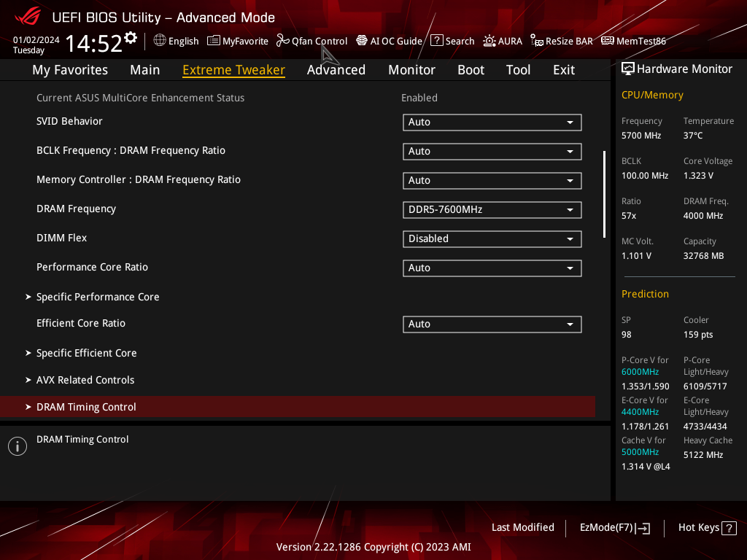Click MultiCore Enhancement Status Enabled value
The height and width of the screenshot is (560, 747).
419,98
